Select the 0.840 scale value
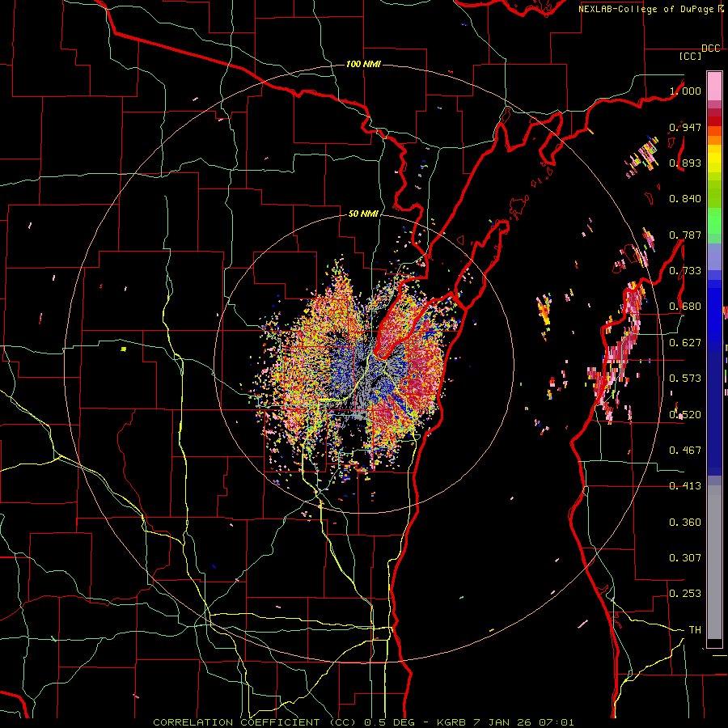728x728 pixels. point(685,199)
